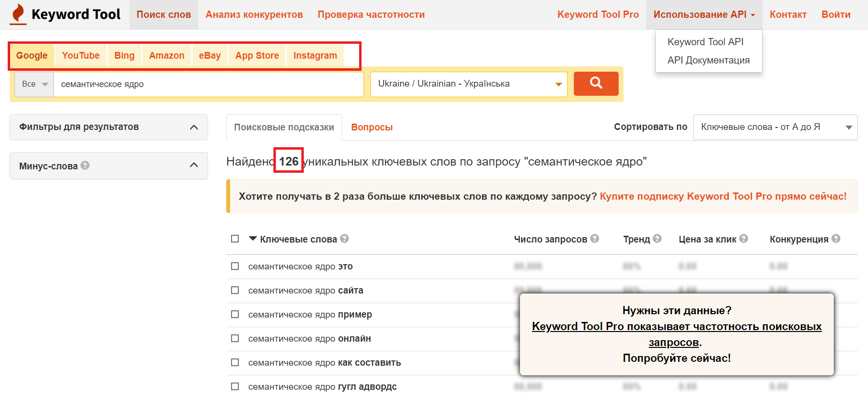This screenshot has width=868, height=396.
Task: Switch to the eBay tab
Action: coord(210,55)
